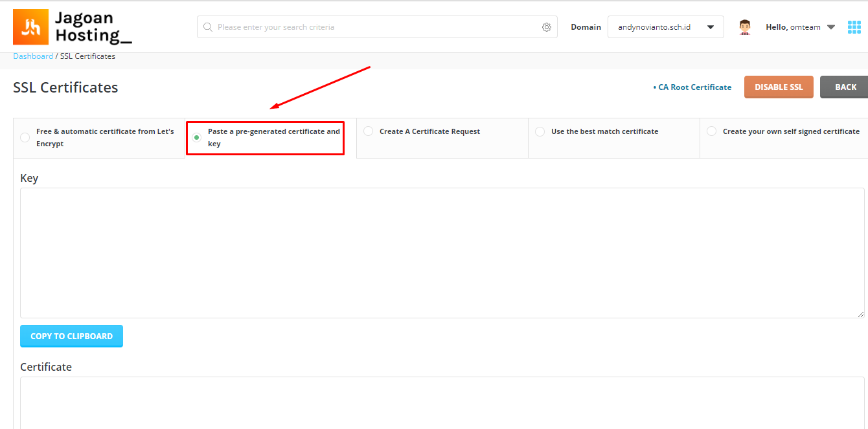Click the Jagoan Hosting logo
This screenshot has width=868, height=429.
[71, 27]
